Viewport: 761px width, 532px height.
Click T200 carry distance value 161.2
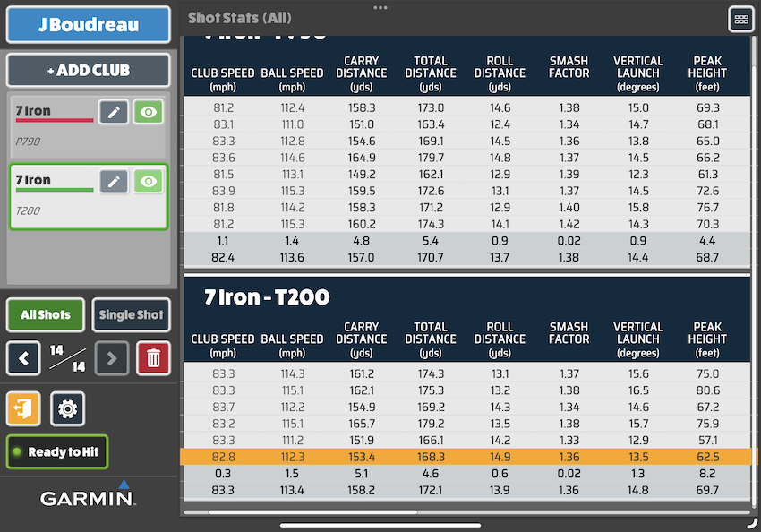click(x=362, y=373)
